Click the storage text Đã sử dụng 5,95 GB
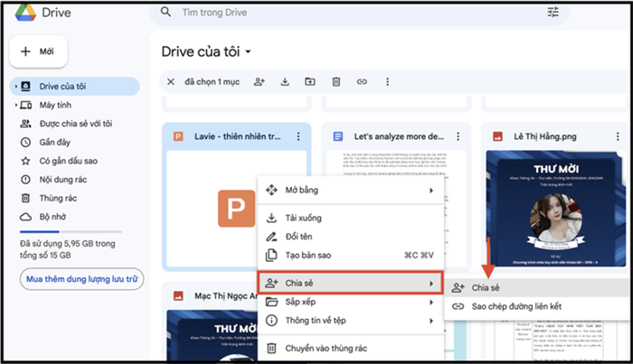The height and width of the screenshot is (364, 633). point(68,249)
